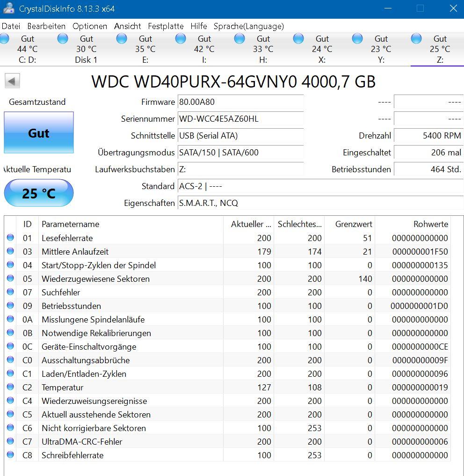Click the Rohwerte column header

(x=413, y=224)
